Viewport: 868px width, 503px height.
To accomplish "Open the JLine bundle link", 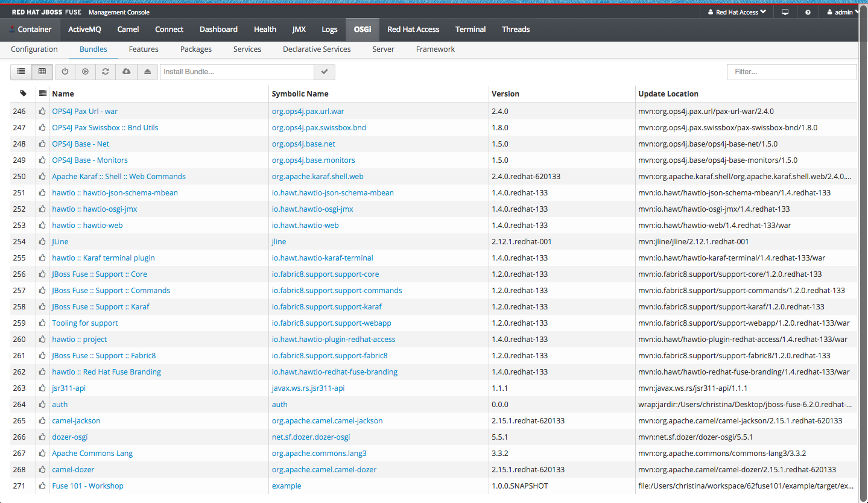I will [60, 242].
